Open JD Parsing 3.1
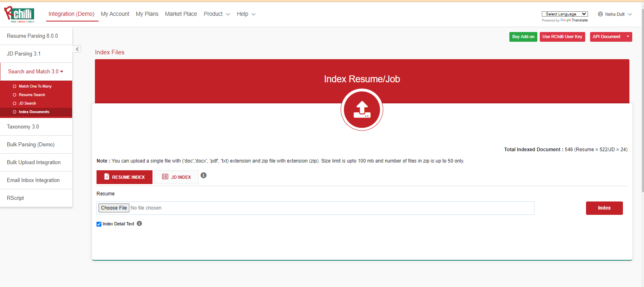644x287 pixels. tap(36, 54)
